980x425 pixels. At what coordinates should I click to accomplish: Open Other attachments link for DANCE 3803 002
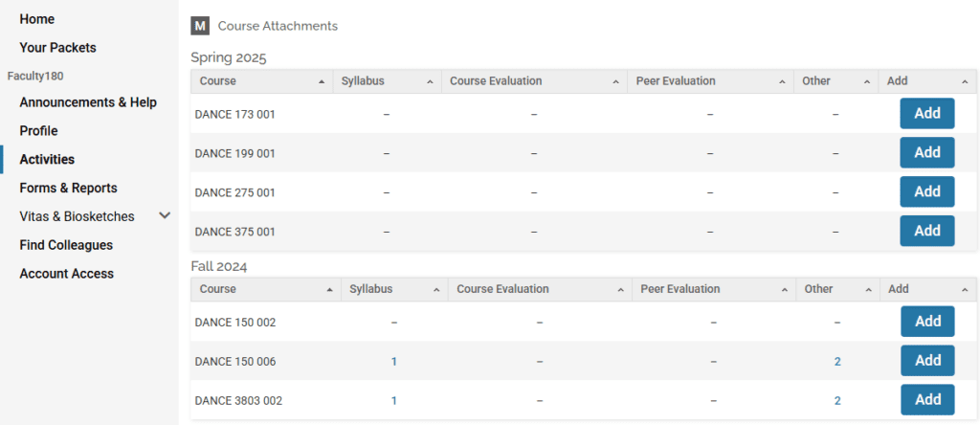coord(837,401)
